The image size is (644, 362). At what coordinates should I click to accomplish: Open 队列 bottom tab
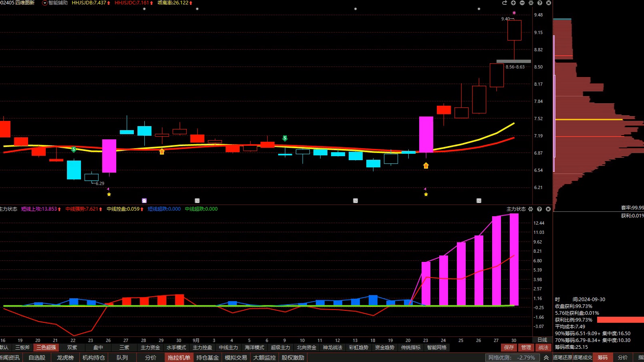click(122, 358)
